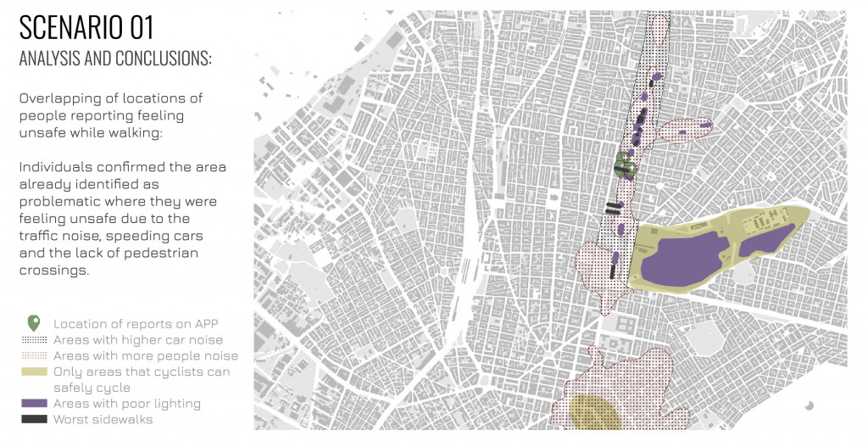Click the "ANALYSIS AND CONCLUSIONS:" subheading

(115, 59)
